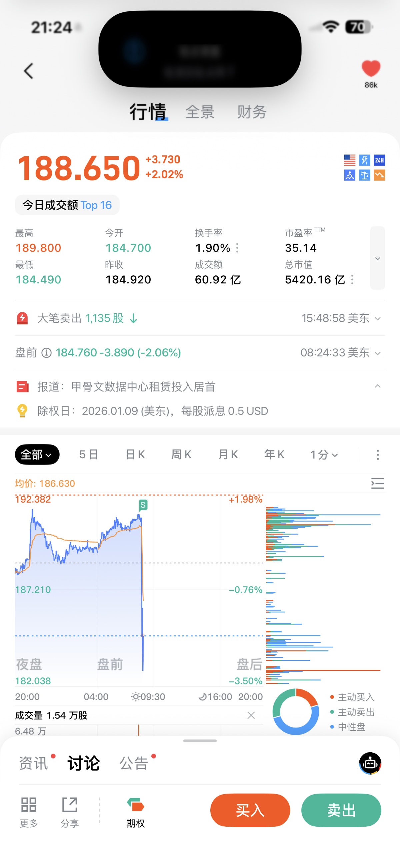Open the 全部 chart range dropdown
The height and width of the screenshot is (868, 400).
coord(37,455)
